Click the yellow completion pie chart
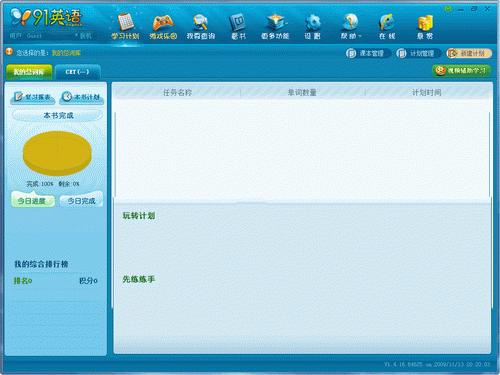Image resolution: width=500 pixels, height=375 pixels. pos(57,153)
